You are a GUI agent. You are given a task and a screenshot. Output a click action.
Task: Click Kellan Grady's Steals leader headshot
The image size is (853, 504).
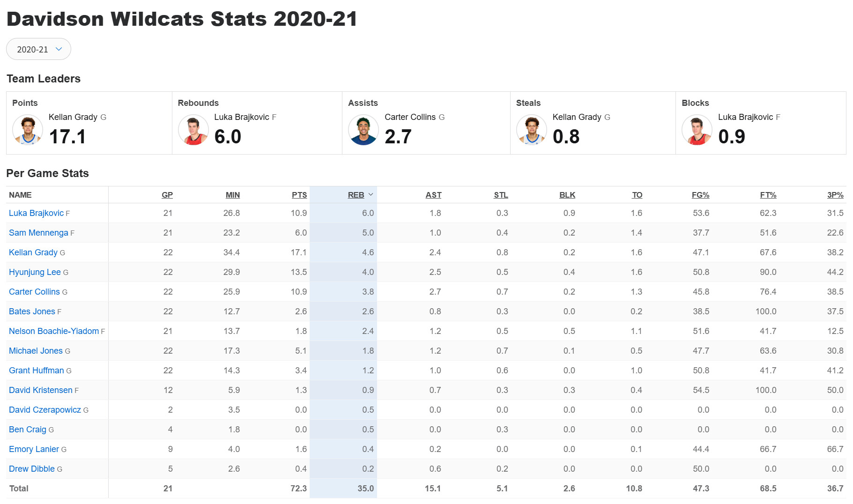click(532, 130)
